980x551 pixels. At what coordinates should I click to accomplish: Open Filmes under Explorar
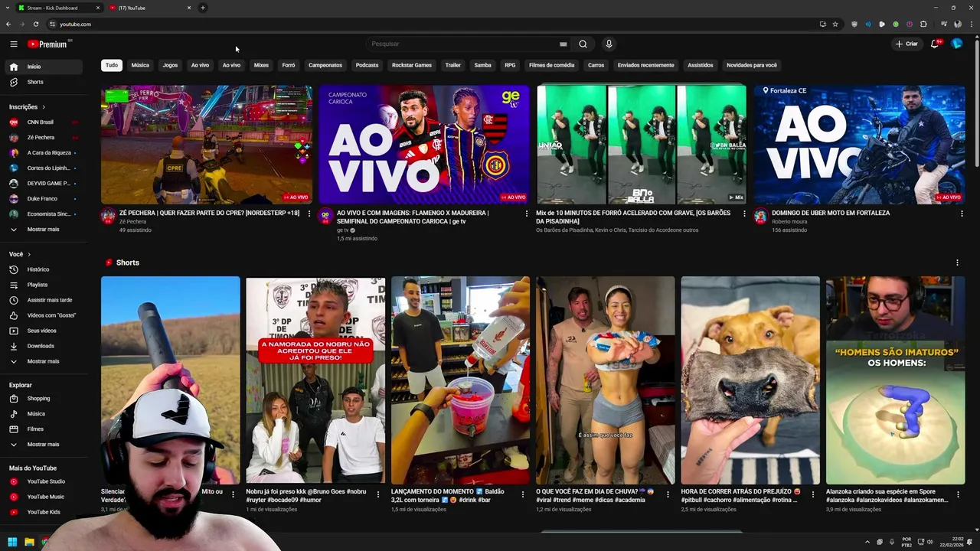tap(44, 429)
